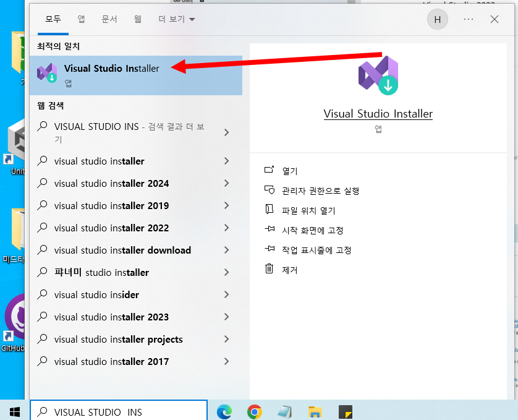The height and width of the screenshot is (420, 518).
Task: Click search magnifier beside 'visual studio installer 2017'
Action: coord(42,361)
